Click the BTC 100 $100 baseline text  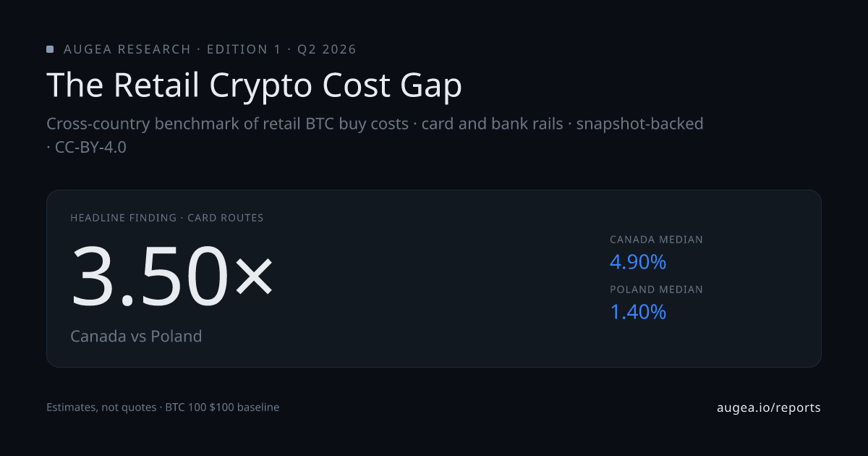tap(222, 408)
